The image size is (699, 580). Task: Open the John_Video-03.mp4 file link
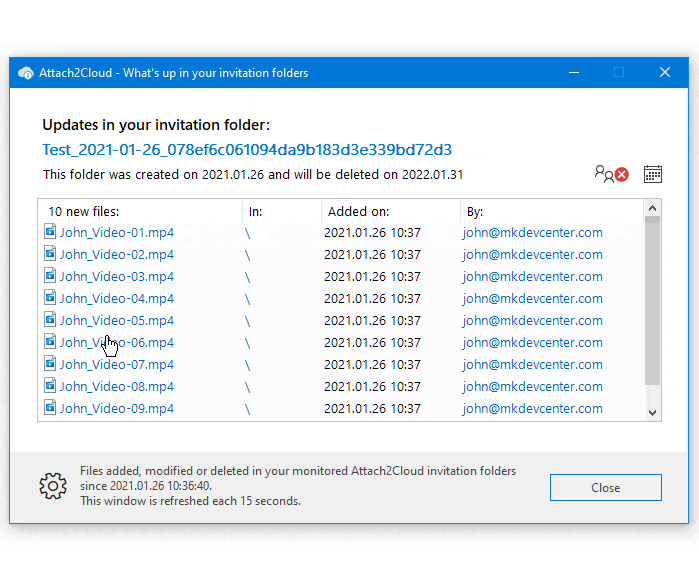(117, 276)
